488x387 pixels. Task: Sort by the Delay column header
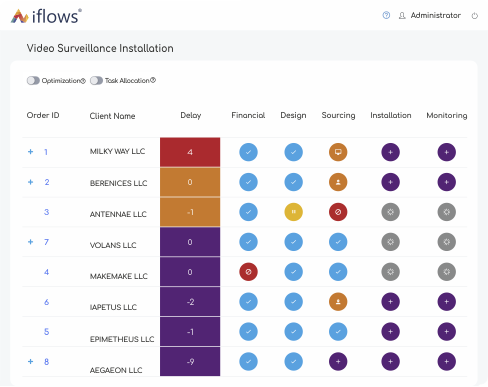(x=190, y=115)
